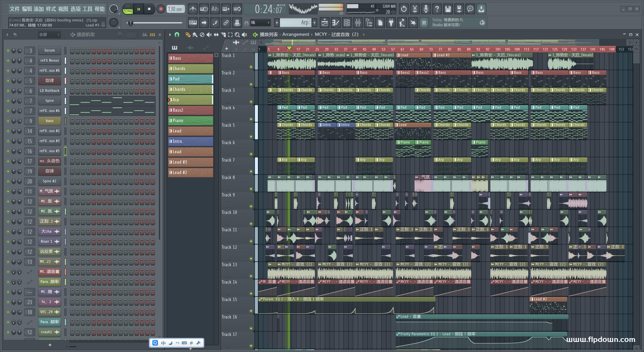Switch PAT/SONG mode toggle

coord(128,9)
